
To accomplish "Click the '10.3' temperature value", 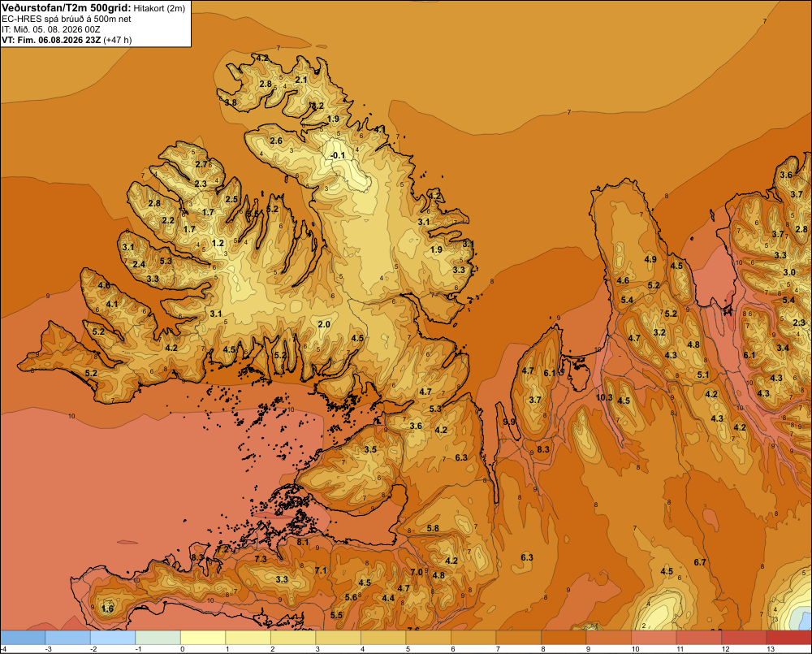I will (x=604, y=397).
